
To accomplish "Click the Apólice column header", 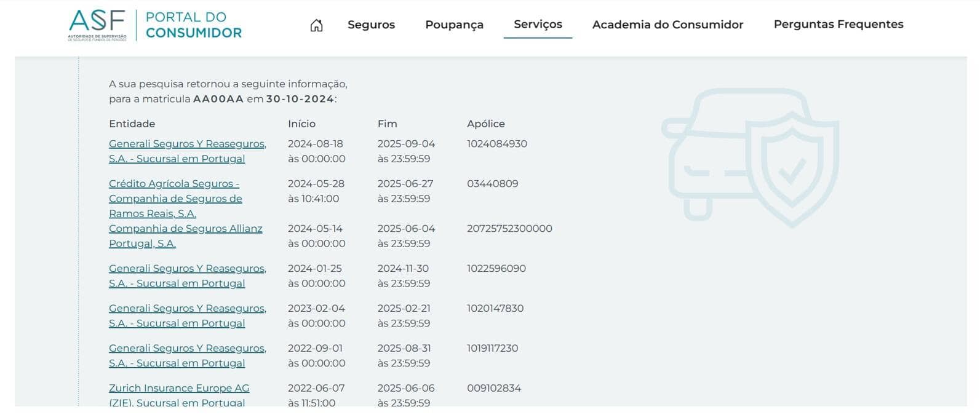I will 485,124.
